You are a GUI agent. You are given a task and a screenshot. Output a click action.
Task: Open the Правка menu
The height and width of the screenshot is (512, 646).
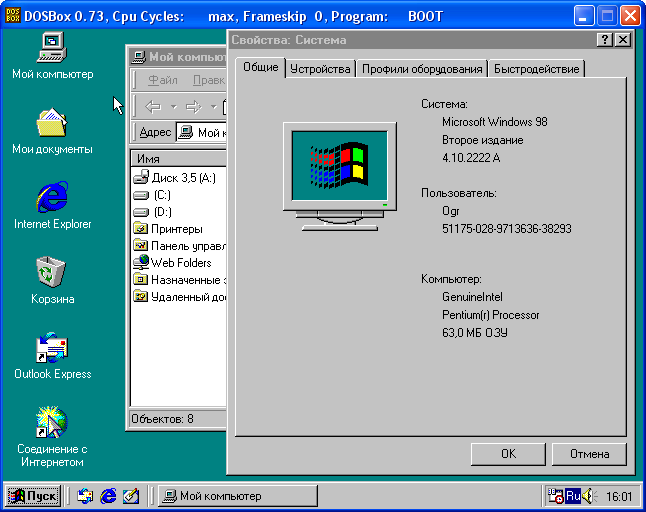(x=209, y=80)
